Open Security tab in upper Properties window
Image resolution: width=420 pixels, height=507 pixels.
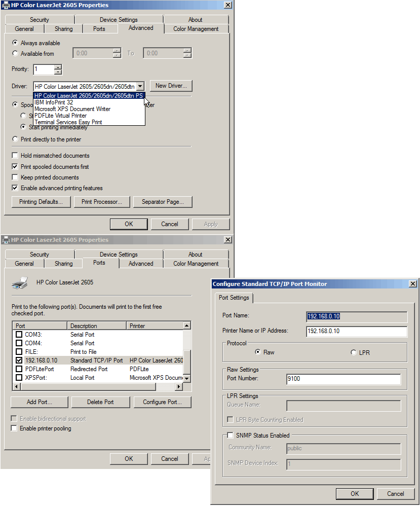tap(40, 20)
